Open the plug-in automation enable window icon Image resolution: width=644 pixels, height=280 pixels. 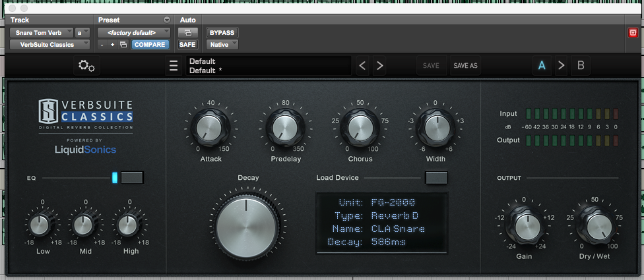(x=187, y=33)
